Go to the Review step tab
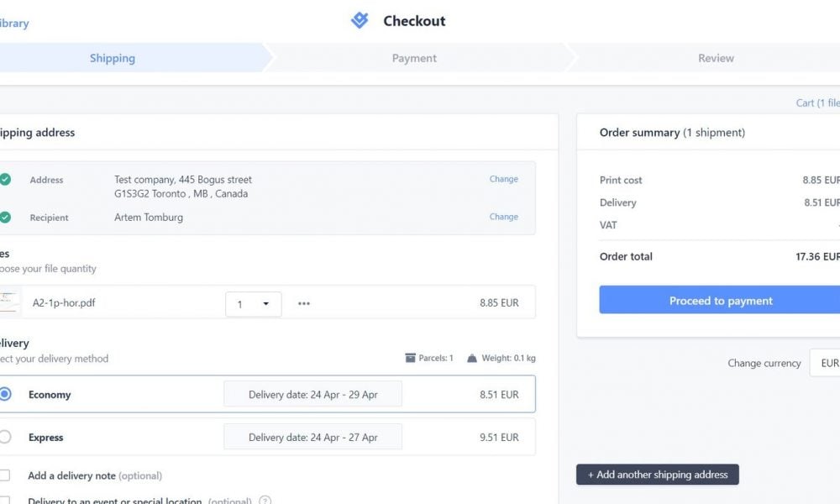The height and width of the screenshot is (504, 840). coord(716,58)
